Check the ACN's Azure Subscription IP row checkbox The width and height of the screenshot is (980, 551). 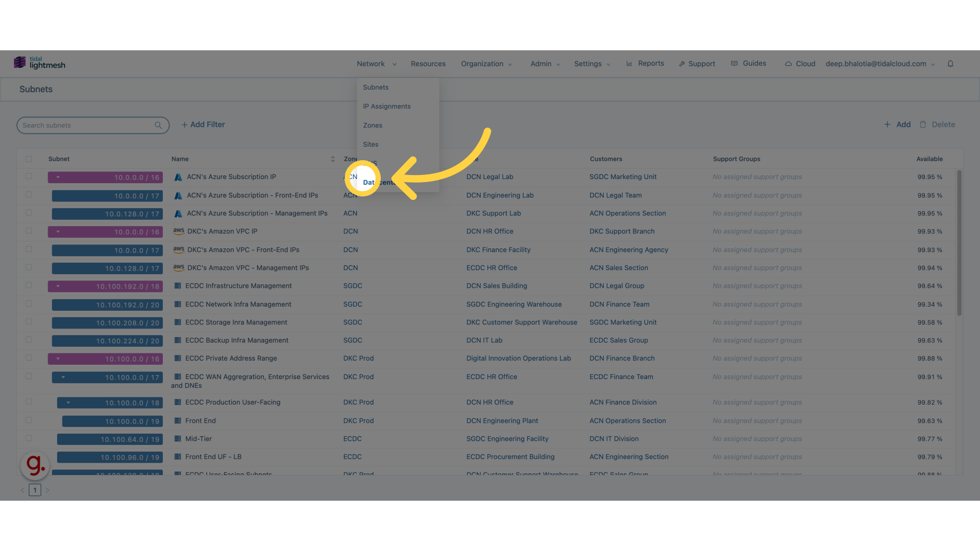[x=29, y=176]
